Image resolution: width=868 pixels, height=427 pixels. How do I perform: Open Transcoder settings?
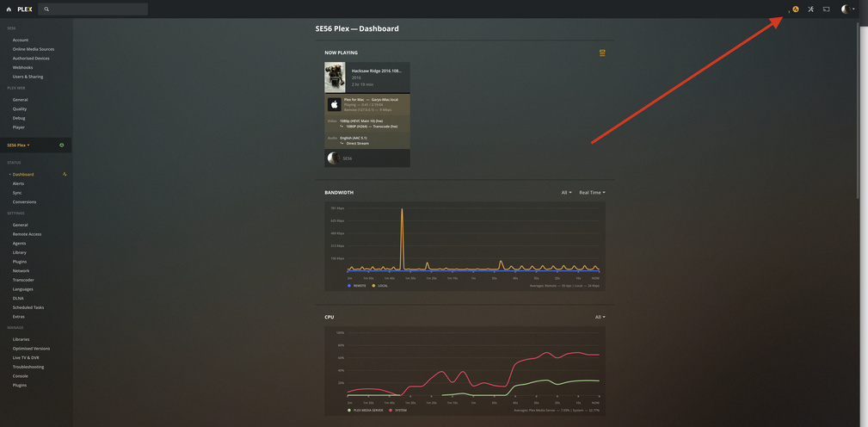tap(23, 280)
